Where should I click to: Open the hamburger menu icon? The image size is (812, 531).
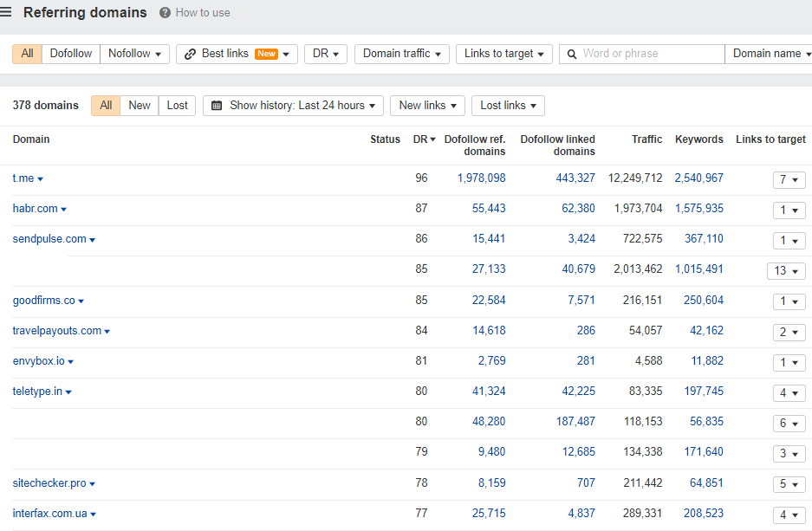[6, 12]
